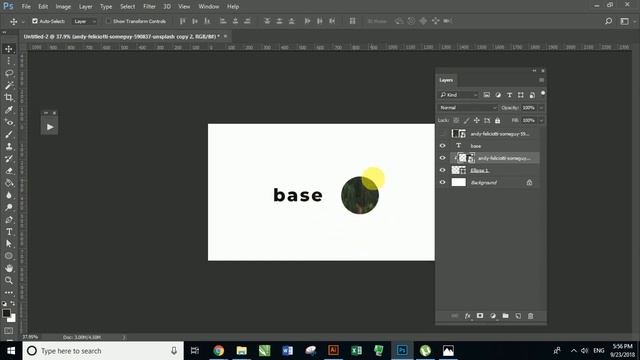Select the Pen tool

pyautogui.click(x=9, y=220)
